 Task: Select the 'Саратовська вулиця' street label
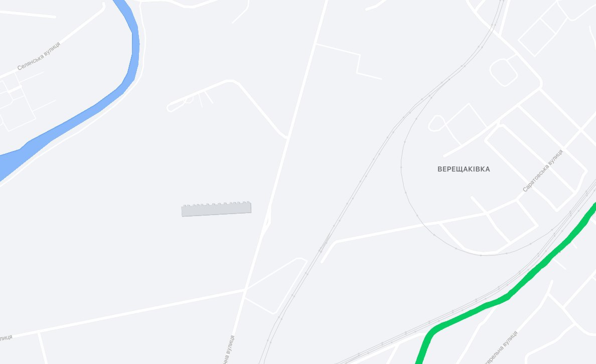click(542, 170)
